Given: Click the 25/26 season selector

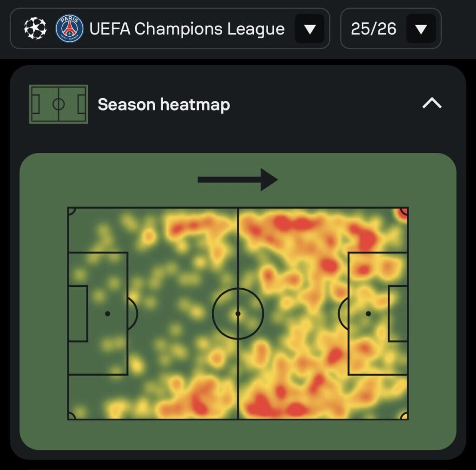Looking at the screenshot, I should tap(390, 28).
